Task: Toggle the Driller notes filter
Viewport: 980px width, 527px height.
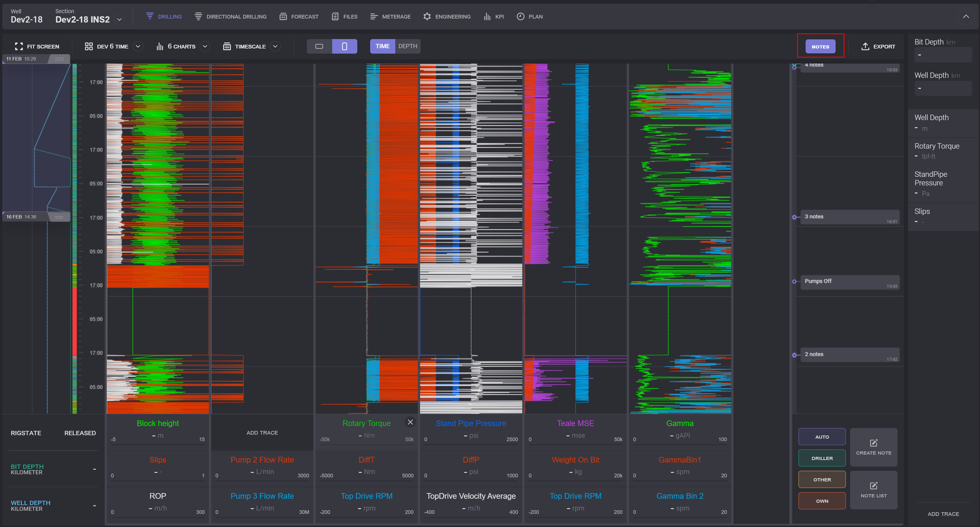Action: point(822,458)
